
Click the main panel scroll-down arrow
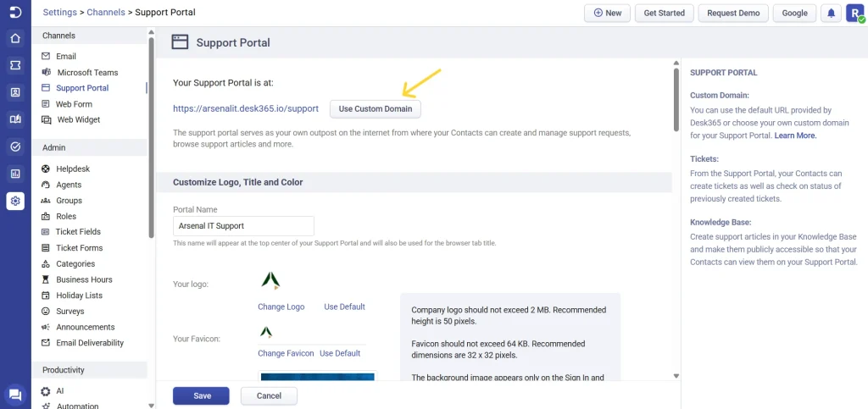click(x=676, y=376)
